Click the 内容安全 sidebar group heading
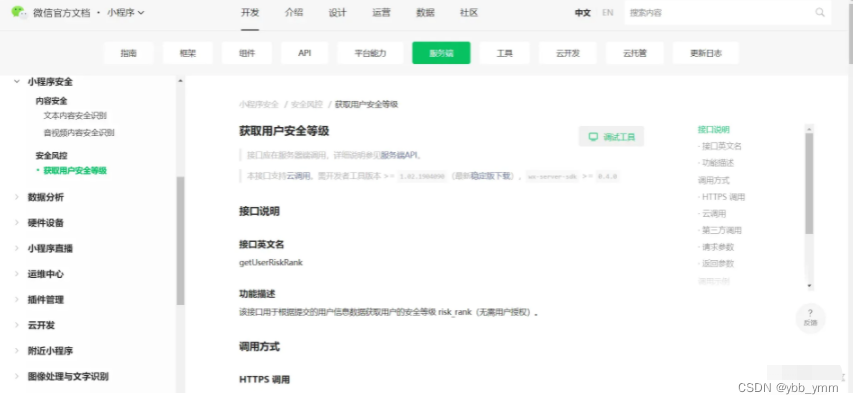The width and height of the screenshot is (853, 404). [x=52, y=101]
